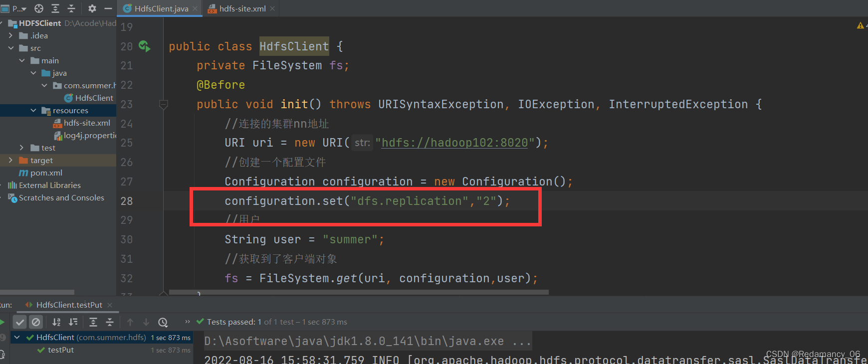The image size is (868, 364).
Task: Collapse the main folder
Action: [22, 60]
